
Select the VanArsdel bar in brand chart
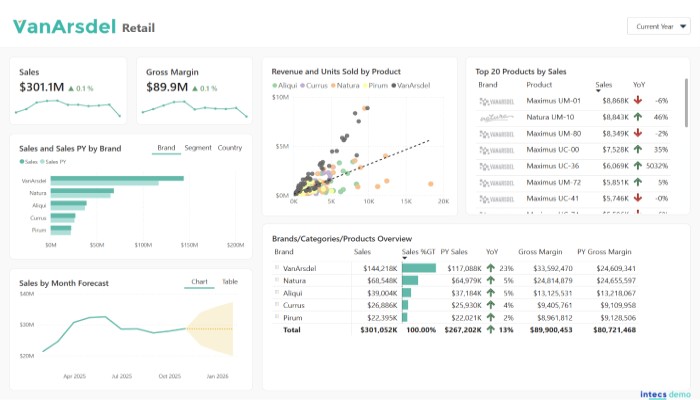[x=117, y=179]
